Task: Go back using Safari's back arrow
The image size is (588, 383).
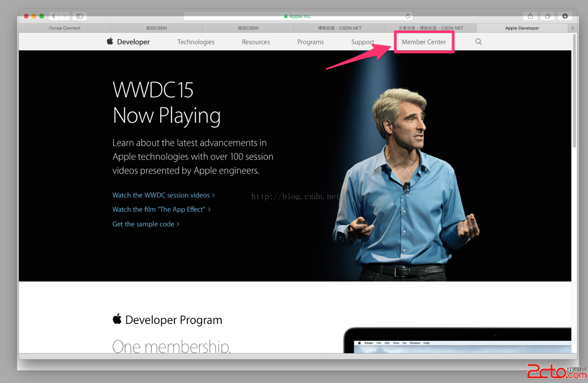Action: tap(54, 16)
